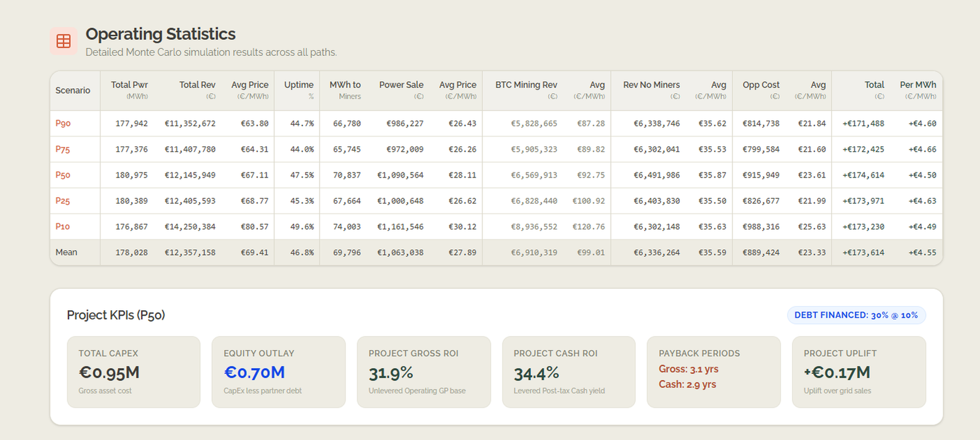
Task: Click the P10 BTC average €120.76
Action: (589, 226)
